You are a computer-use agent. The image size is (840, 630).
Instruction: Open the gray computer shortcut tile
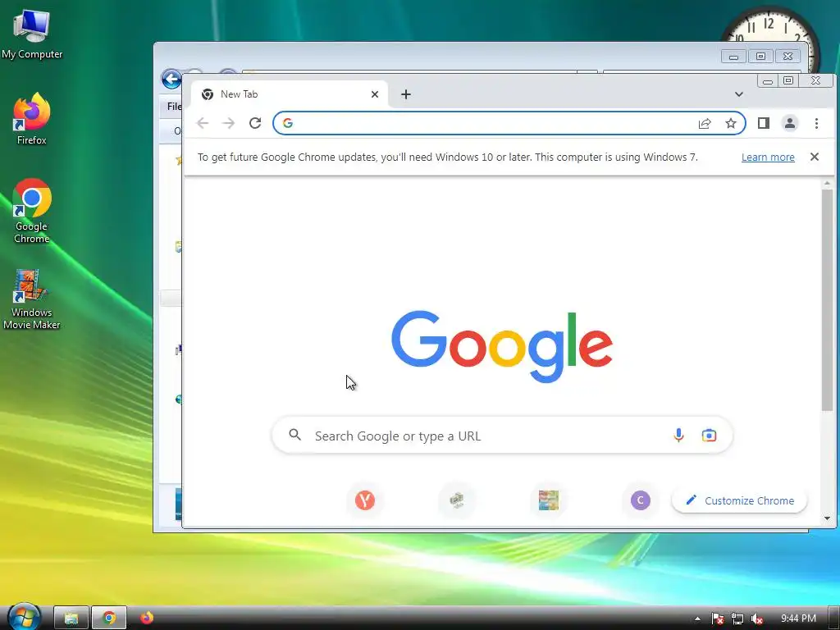[x=456, y=500]
